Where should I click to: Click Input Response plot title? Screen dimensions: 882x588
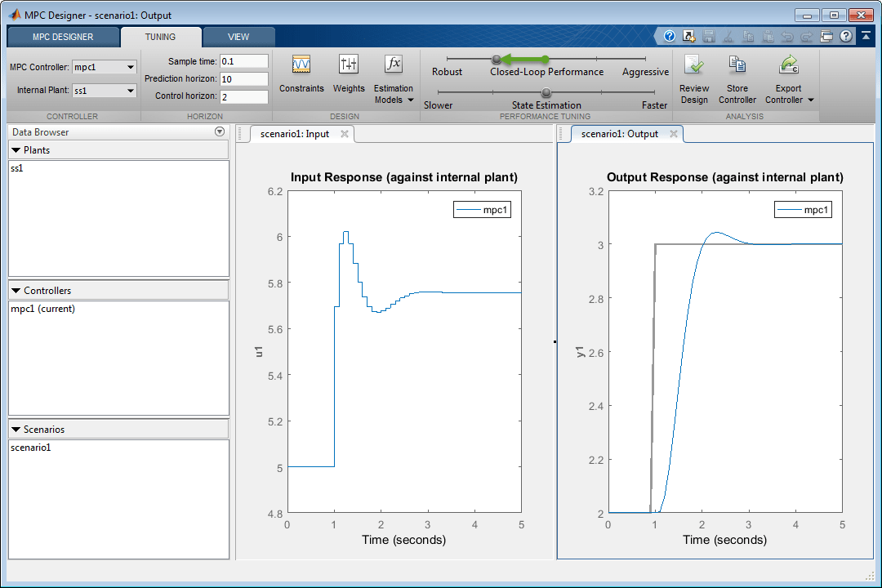[x=404, y=177]
